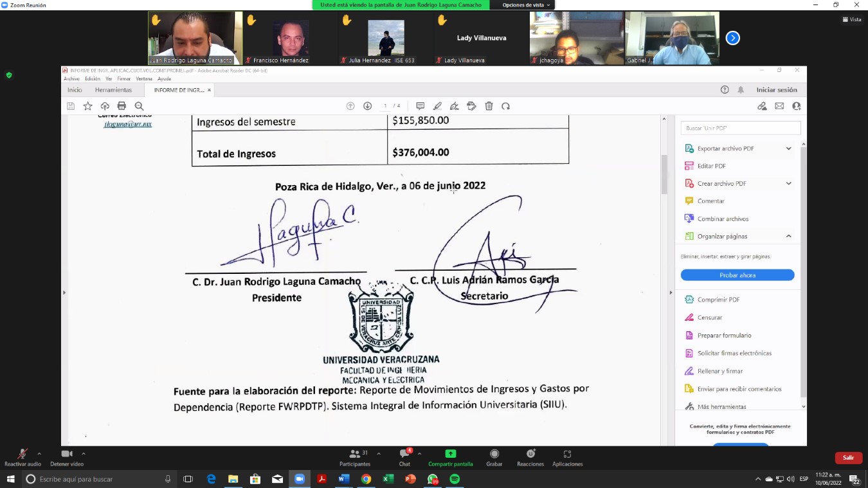The image size is (868, 488).
Task: Click the print icon in Acrobat toolbar
Action: pyautogui.click(x=122, y=106)
